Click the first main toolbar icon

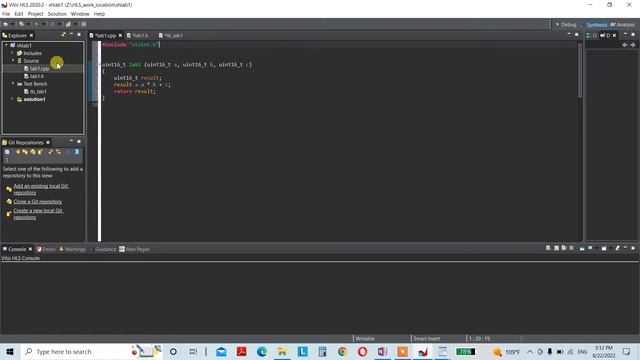[6, 24]
